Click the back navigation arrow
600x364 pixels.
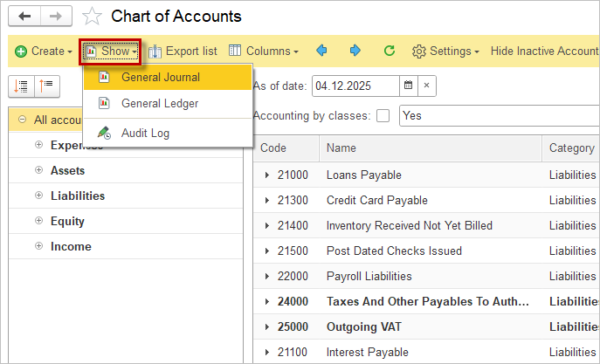(24, 17)
